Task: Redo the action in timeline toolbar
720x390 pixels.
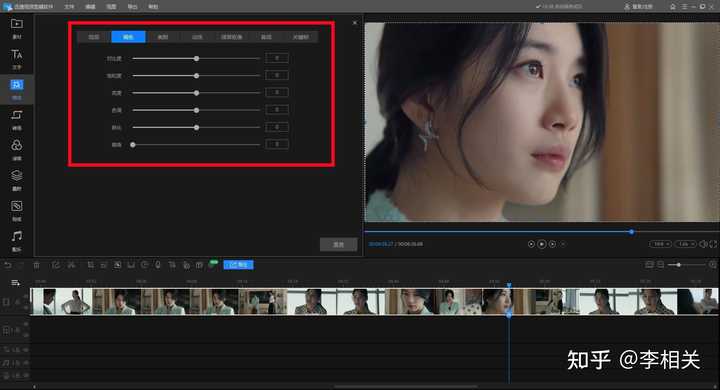Action: coord(21,265)
